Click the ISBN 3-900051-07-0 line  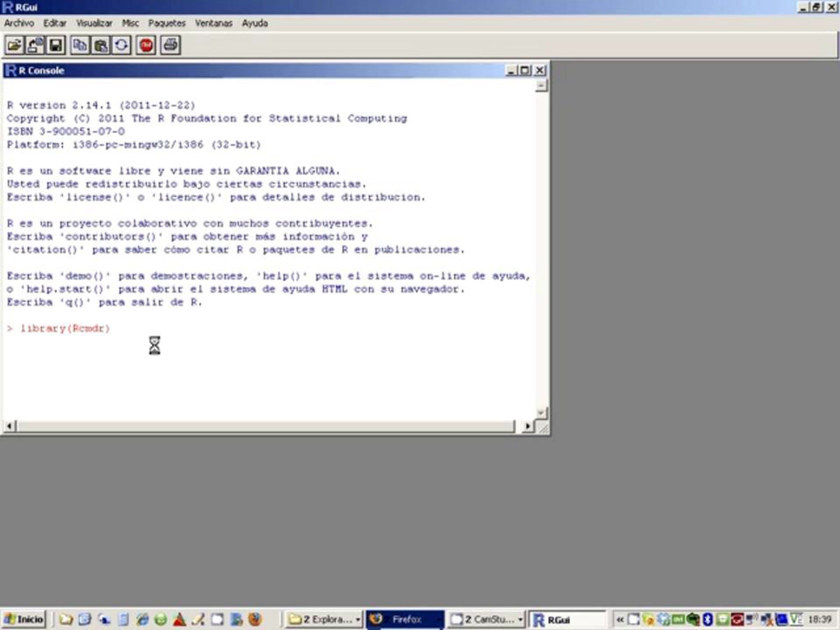pos(66,131)
